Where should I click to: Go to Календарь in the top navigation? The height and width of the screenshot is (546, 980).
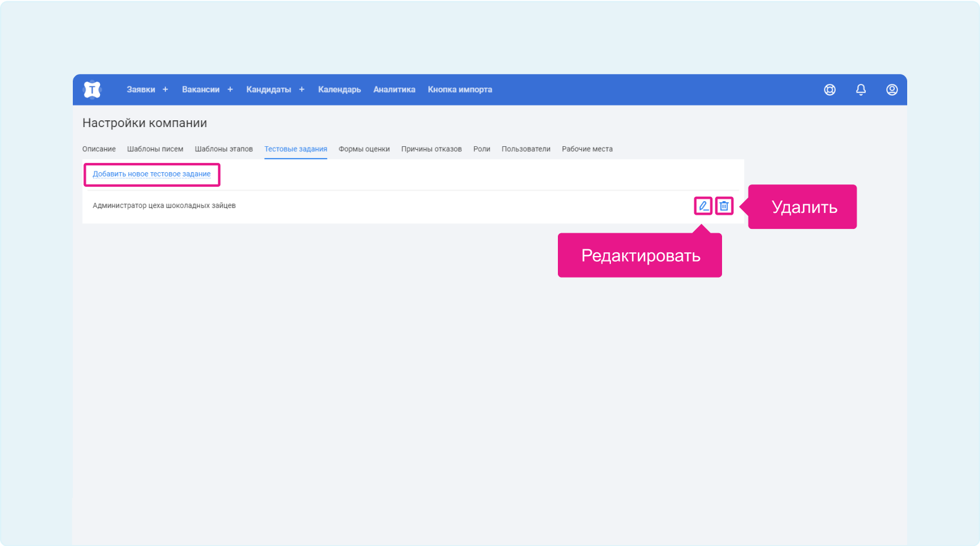(x=339, y=89)
